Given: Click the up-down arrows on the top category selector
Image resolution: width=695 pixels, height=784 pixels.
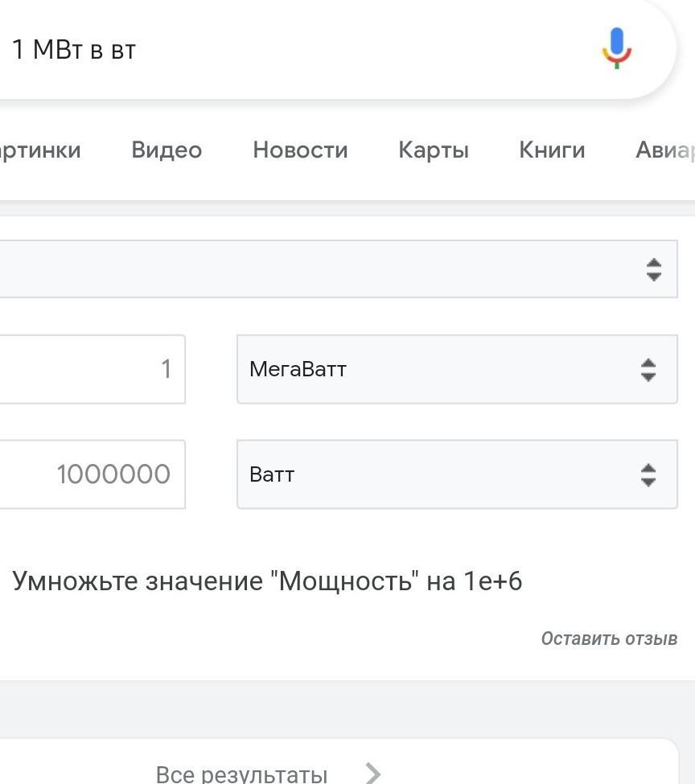Looking at the screenshot, I should click(x=654, y=269).
